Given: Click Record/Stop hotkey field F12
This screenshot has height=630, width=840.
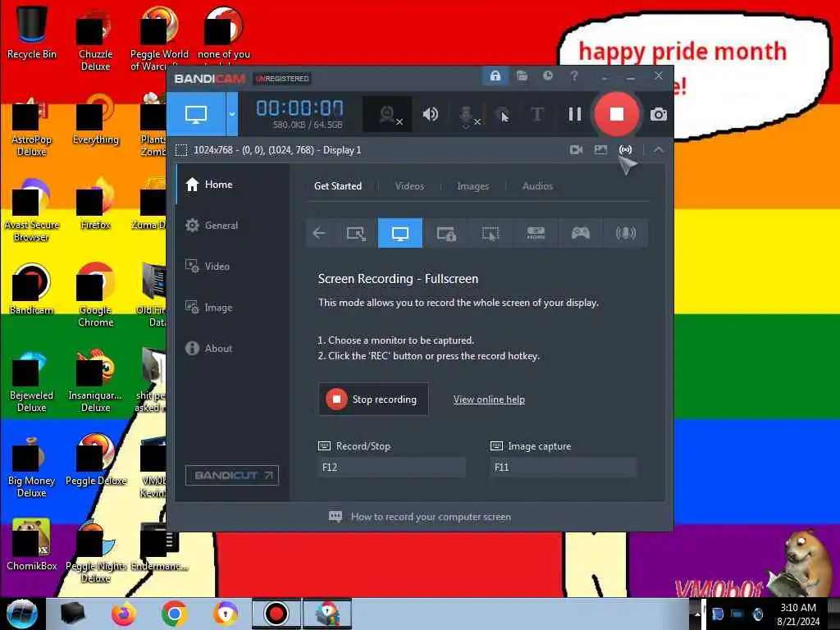Looking at the screenshot, I should coord(392,467).
